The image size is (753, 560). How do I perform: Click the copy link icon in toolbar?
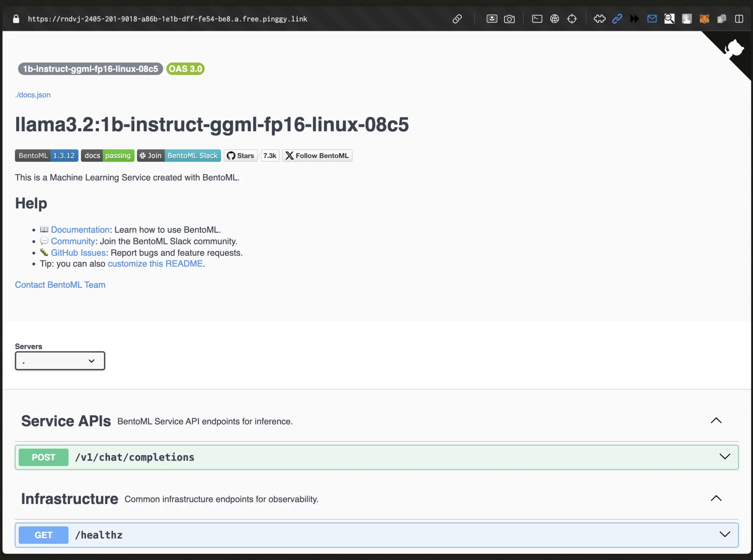click(457, 19)
